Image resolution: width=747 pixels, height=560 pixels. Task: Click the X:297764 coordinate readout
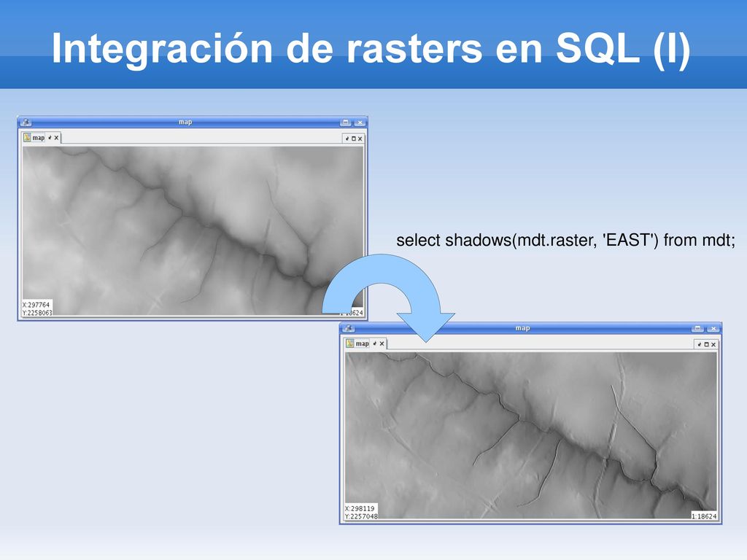point(36,305)
